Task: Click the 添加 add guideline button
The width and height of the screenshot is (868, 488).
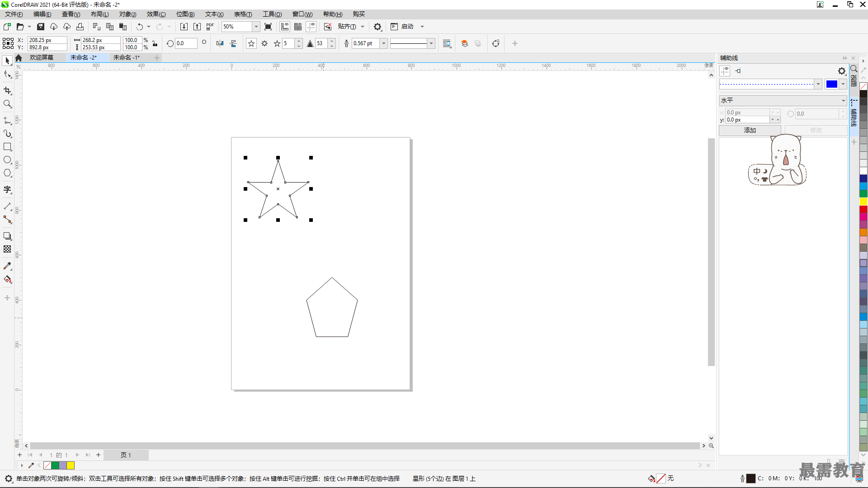Action: (x=750, y=130)
